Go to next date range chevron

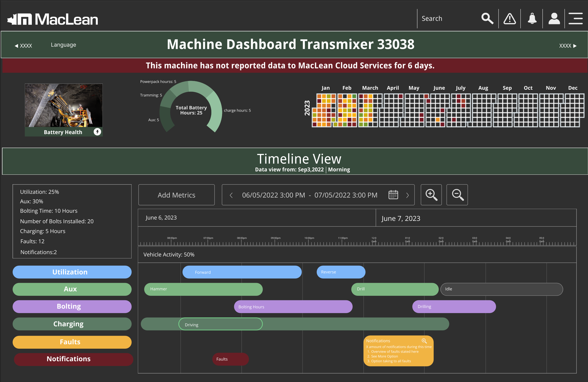point(408,195)
